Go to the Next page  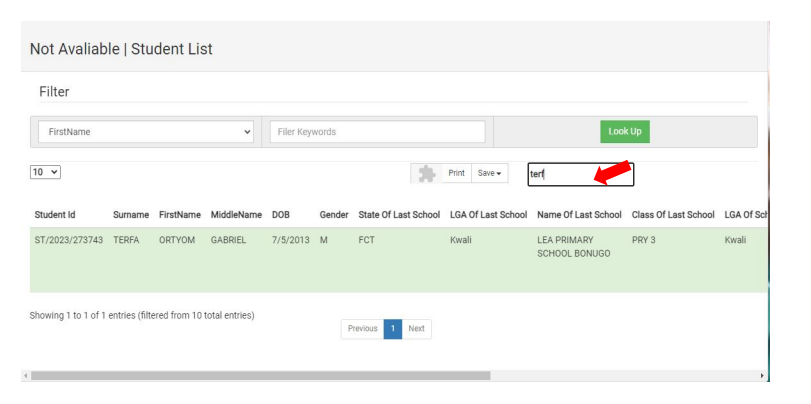click(417, 328)
